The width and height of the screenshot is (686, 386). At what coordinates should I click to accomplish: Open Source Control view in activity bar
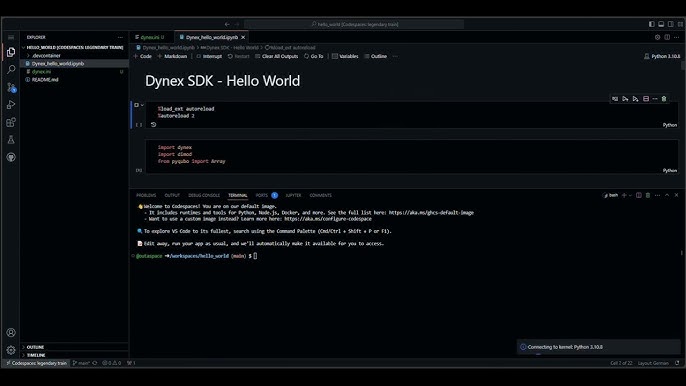tap(11, 87)
